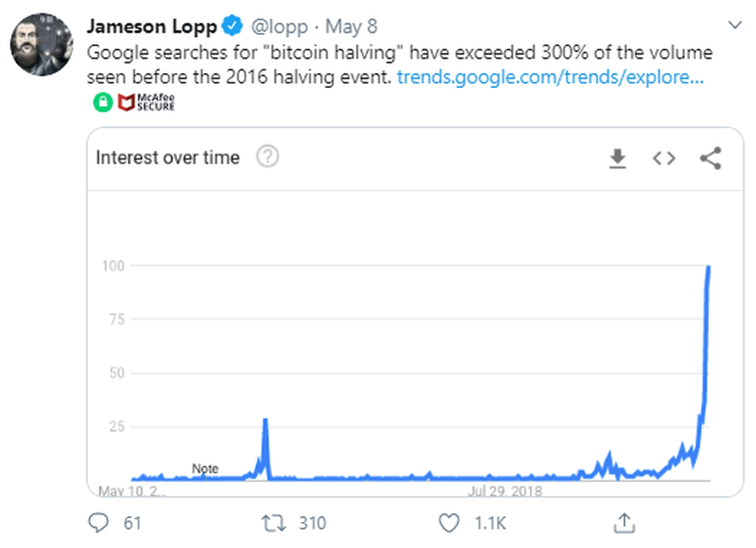Viewport: 756px width, 548px height.
Task: Click the Jul 29, 2018 axis label
Action: coord(507,490)
